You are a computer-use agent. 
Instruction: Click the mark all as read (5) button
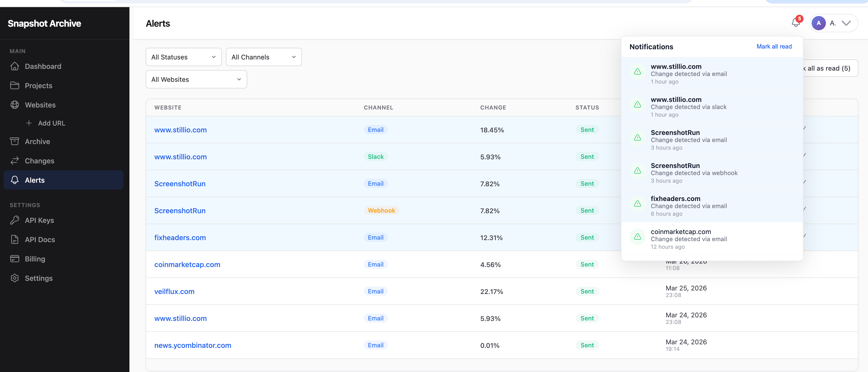point(830,68)
